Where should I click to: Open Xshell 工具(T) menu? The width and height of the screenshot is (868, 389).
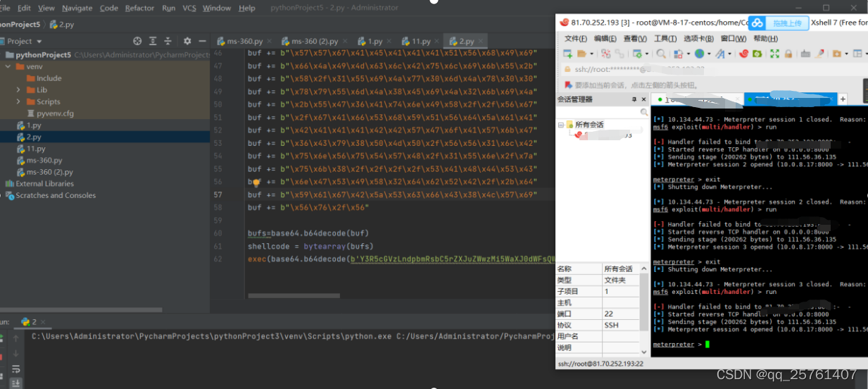(665, 39)
